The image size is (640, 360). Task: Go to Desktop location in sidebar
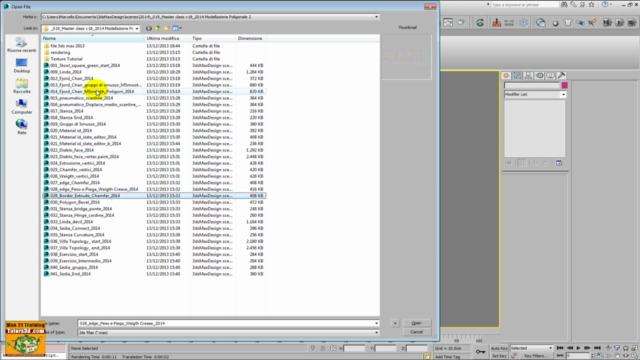pyautogui.click(x=21, y=65)
